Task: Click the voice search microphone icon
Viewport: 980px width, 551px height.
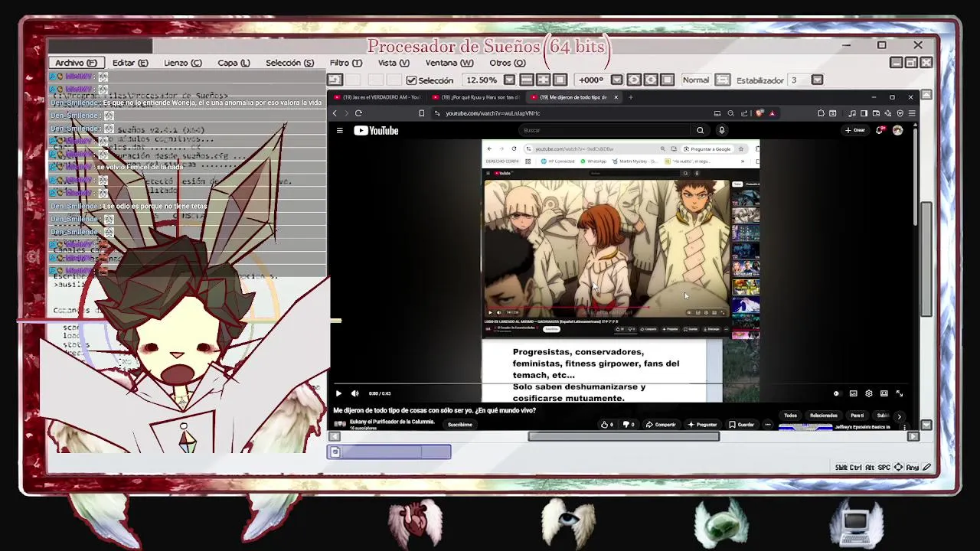Action: tap(721, 130)
